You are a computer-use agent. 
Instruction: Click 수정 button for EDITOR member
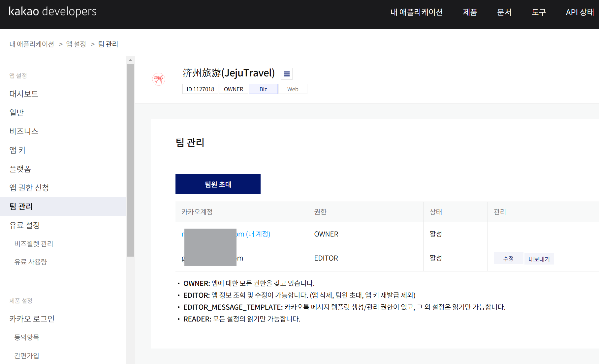pos(508,259)
